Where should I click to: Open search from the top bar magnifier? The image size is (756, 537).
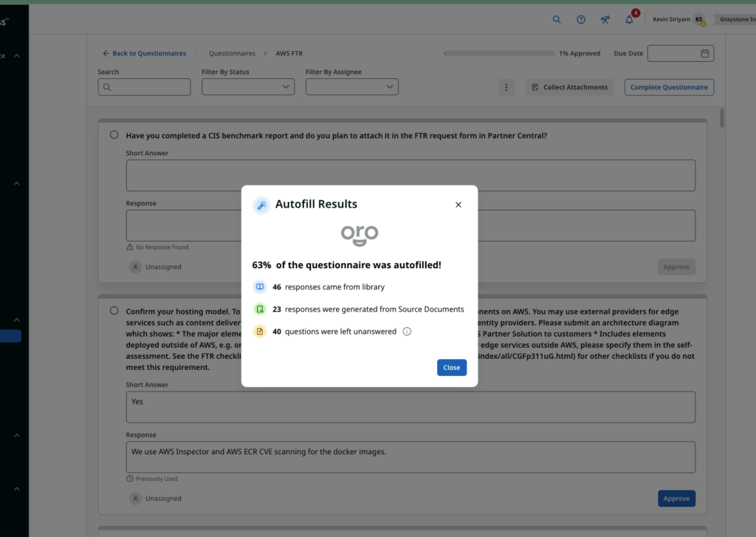[557, 19]
